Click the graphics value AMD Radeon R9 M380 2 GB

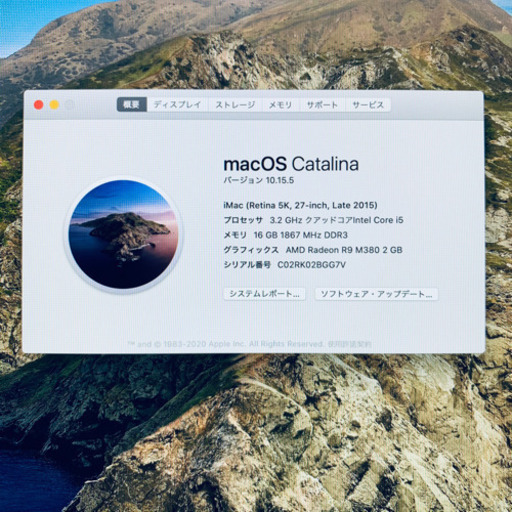(344, 250)
